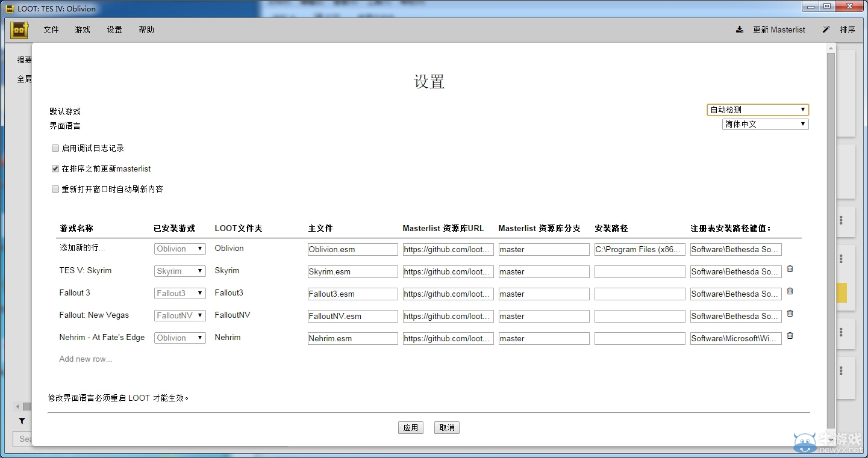
Task: Click branch field 'master' in Fallout3.esm row
Action: [x=544, y=294]
